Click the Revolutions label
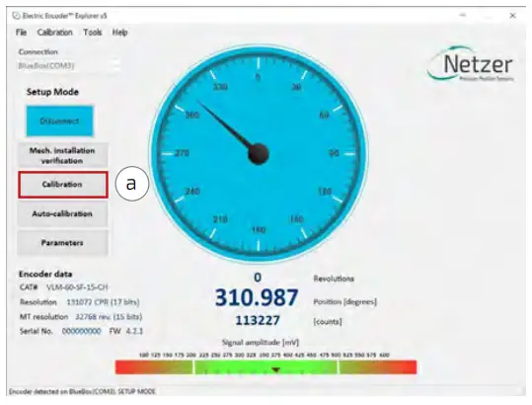 tap(334, 279)
